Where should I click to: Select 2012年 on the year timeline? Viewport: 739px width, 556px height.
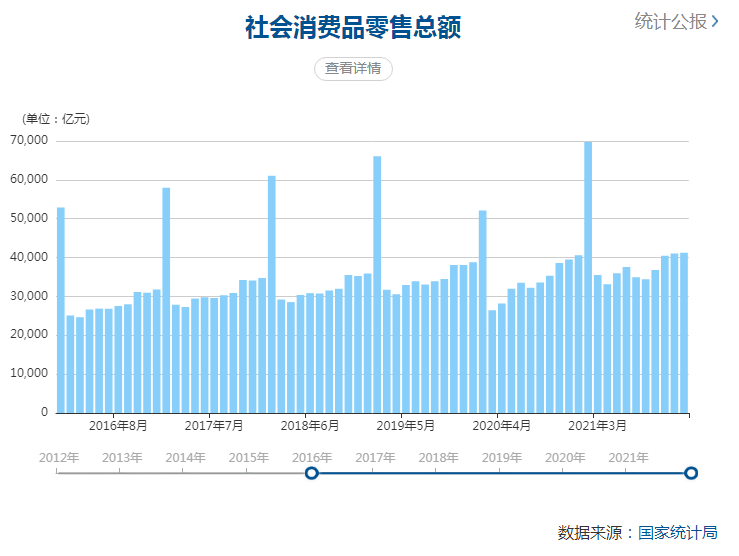59,458
